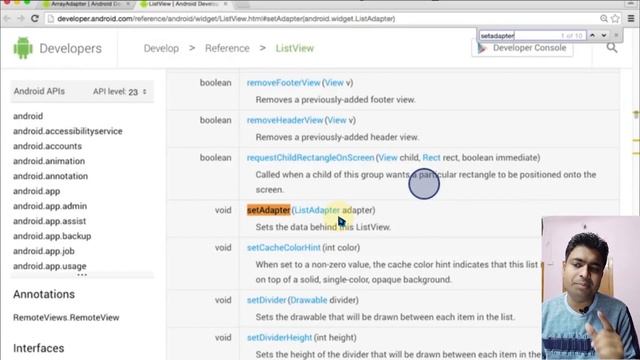Select android.app.job package
The image size is (640, 360).
point(44,251)
